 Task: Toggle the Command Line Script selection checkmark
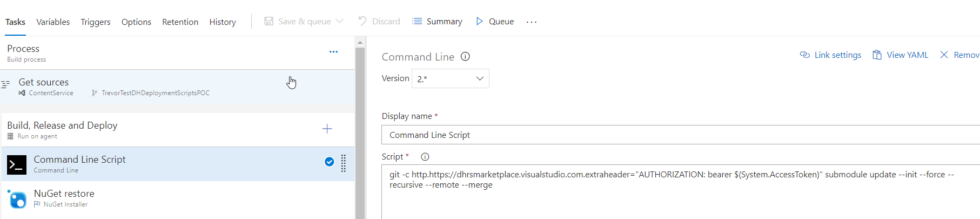(x=329, y=162)
